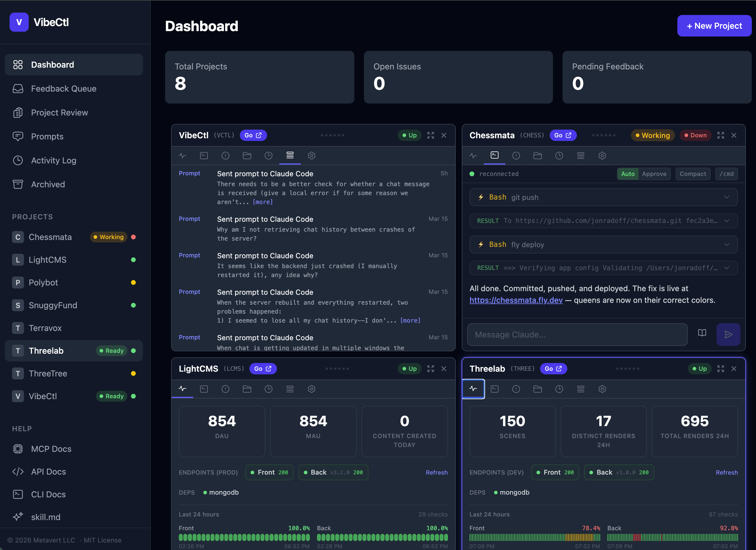Image resolution: width=756 pixels, height=550 pixels.
Task: Click the + New Project button
Action: pos(714,26)
